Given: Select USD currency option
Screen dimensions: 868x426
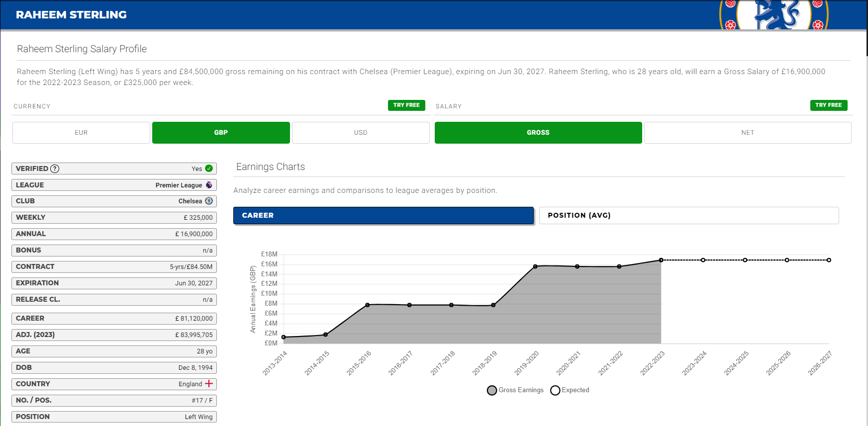Looking at the screenshot, I should coord(361,133).
